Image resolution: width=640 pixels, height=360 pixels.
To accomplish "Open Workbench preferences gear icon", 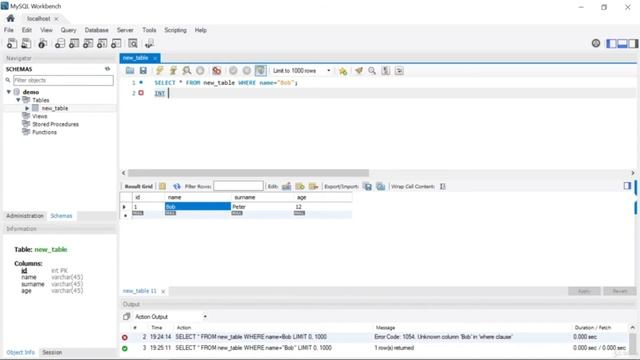I will pos(596,43).
